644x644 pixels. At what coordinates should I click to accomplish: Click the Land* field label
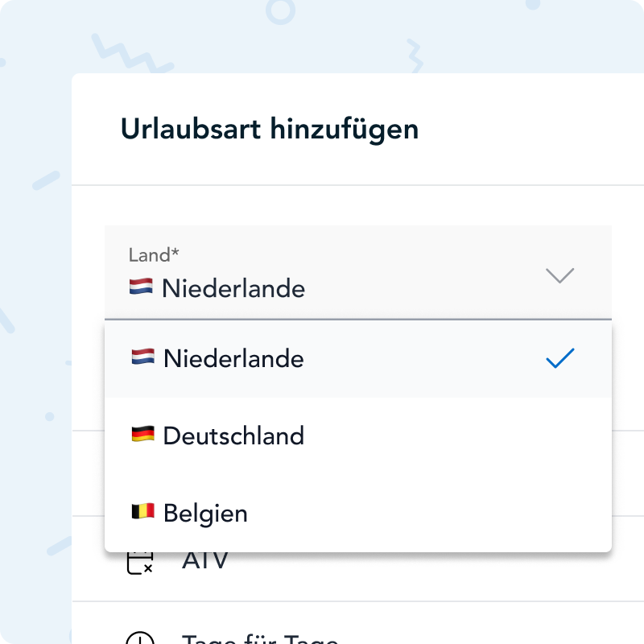(x=154, y=255)
